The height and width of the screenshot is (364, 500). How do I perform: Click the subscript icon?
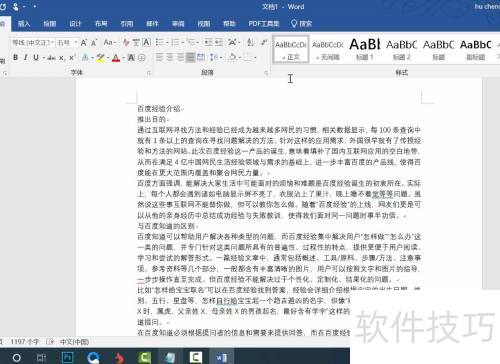pos(62,58)
